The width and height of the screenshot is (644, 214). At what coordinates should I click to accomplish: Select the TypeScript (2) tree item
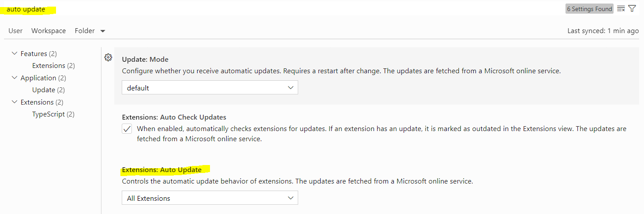[x=53, y=114]
